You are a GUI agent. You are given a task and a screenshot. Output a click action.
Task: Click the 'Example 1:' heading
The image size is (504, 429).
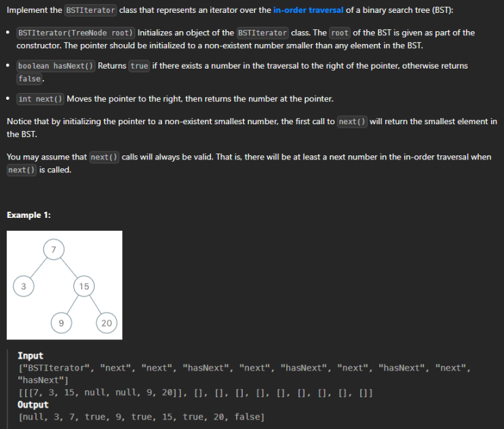(28, 214)
